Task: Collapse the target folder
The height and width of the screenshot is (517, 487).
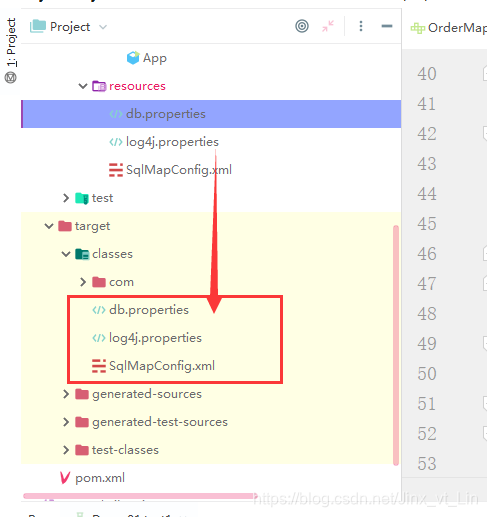Action: 49,226
